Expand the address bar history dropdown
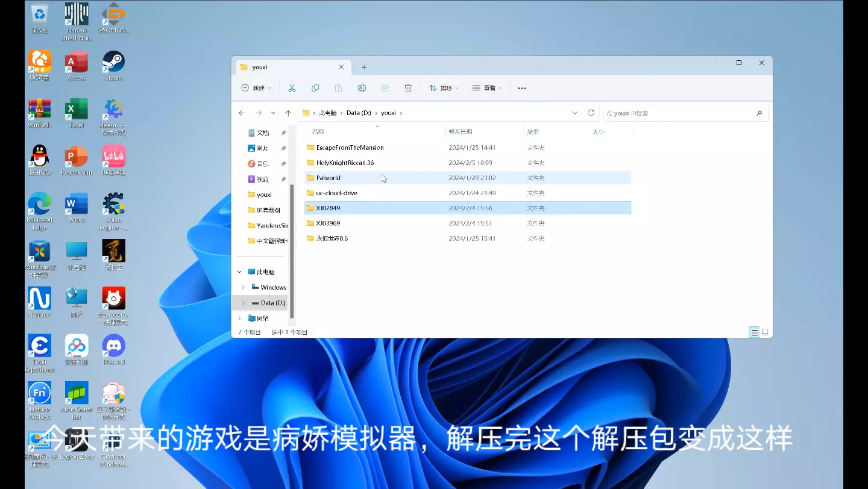Screen dimensions: 868x489 [x=574, y=113]
